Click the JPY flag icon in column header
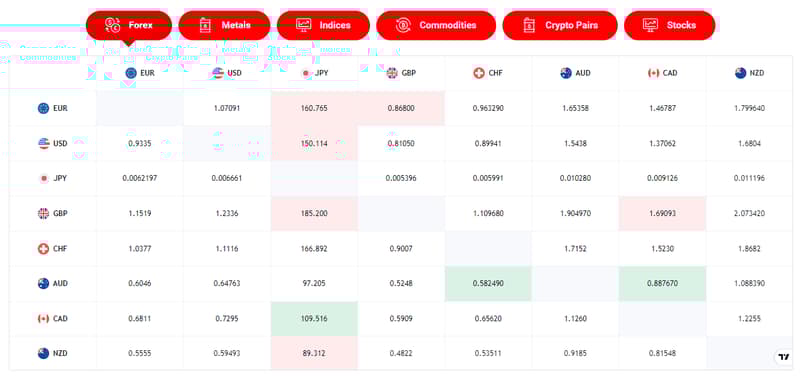800x378 pixels. (306, 73)
